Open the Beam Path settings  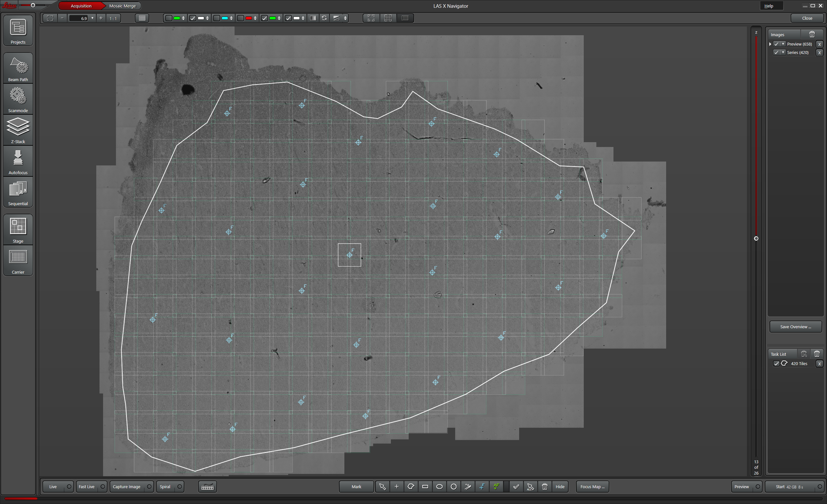[18, 69]
